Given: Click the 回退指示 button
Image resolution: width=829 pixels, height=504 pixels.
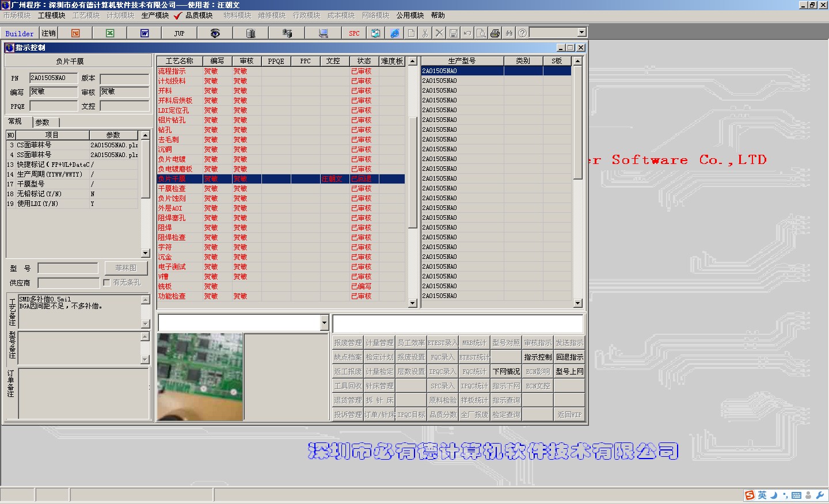Looking at the screenshot, I should tap(569, 357).
